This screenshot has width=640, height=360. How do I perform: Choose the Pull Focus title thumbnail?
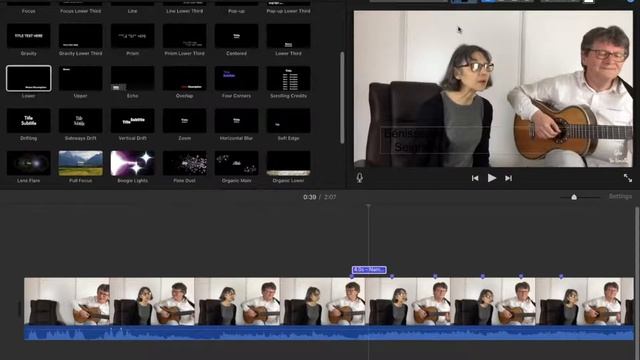(80, 163)
